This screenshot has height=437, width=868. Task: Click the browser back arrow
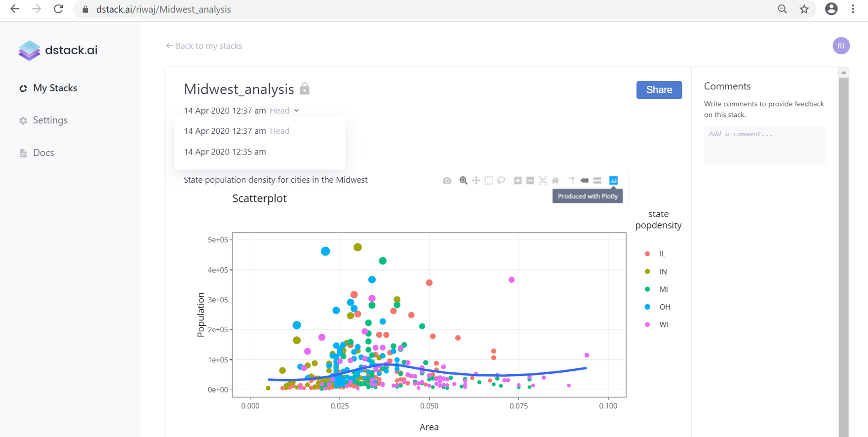[x=15, y=9]
